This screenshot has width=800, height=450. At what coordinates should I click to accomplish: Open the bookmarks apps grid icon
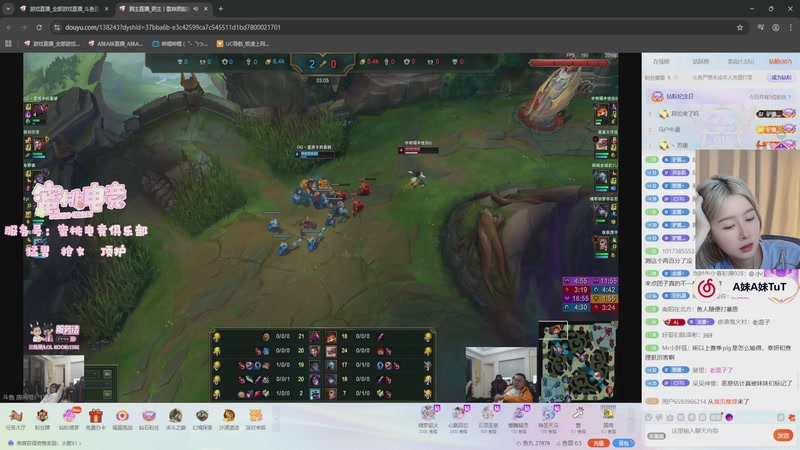(x=8, y=44)
